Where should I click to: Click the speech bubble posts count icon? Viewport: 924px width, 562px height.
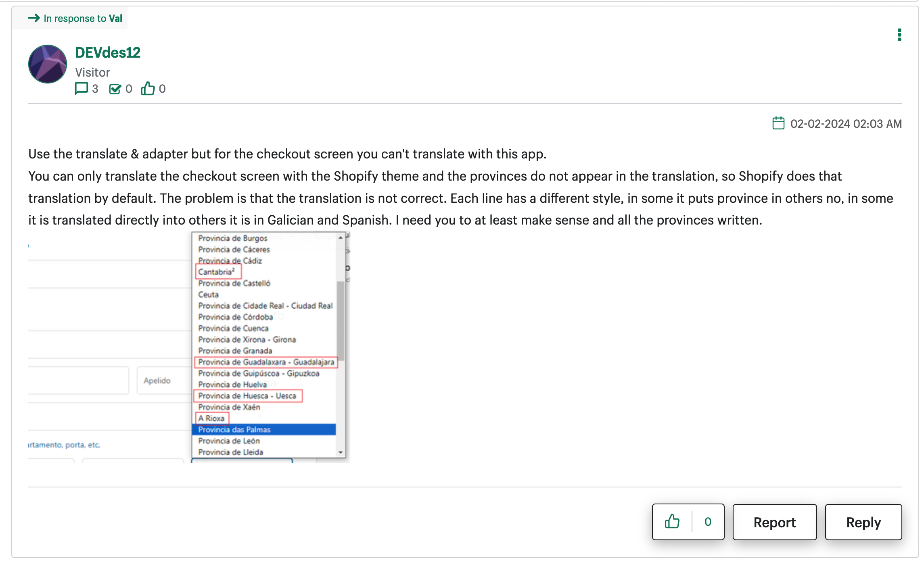pyautogui.click(x=81, y=89)
